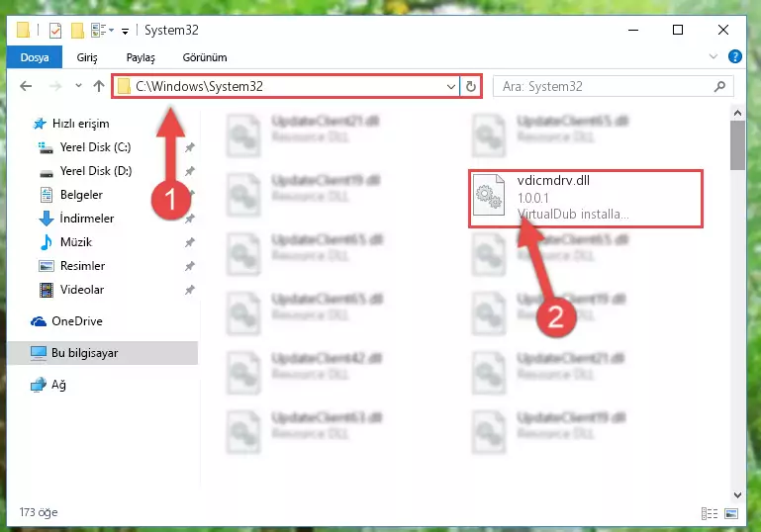
Task: Click the folder icon in the title bar
Action: point(23,30)
